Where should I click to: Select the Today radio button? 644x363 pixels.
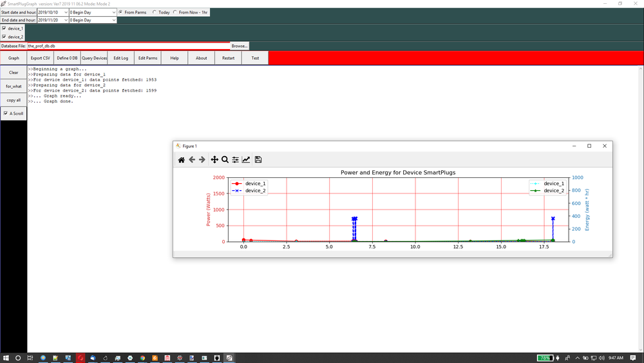pos(155,12)
